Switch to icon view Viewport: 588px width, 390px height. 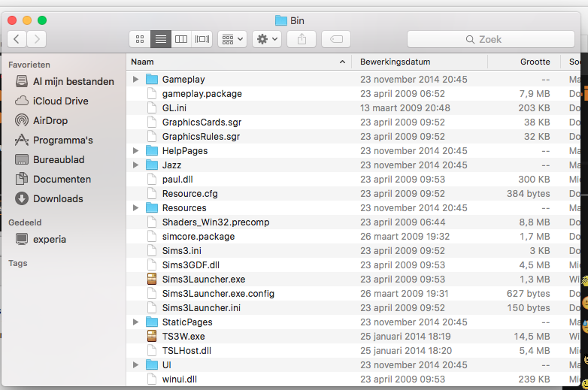(x=140, y=39)
